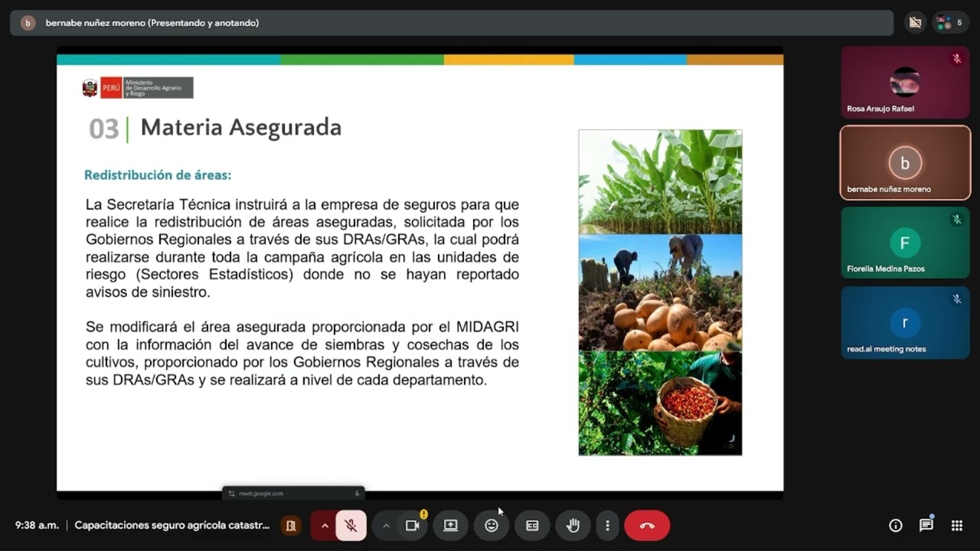980x551 pixels.
Task: Click the 9:38 a.m. time label
Action: click(x=37, y=526)
